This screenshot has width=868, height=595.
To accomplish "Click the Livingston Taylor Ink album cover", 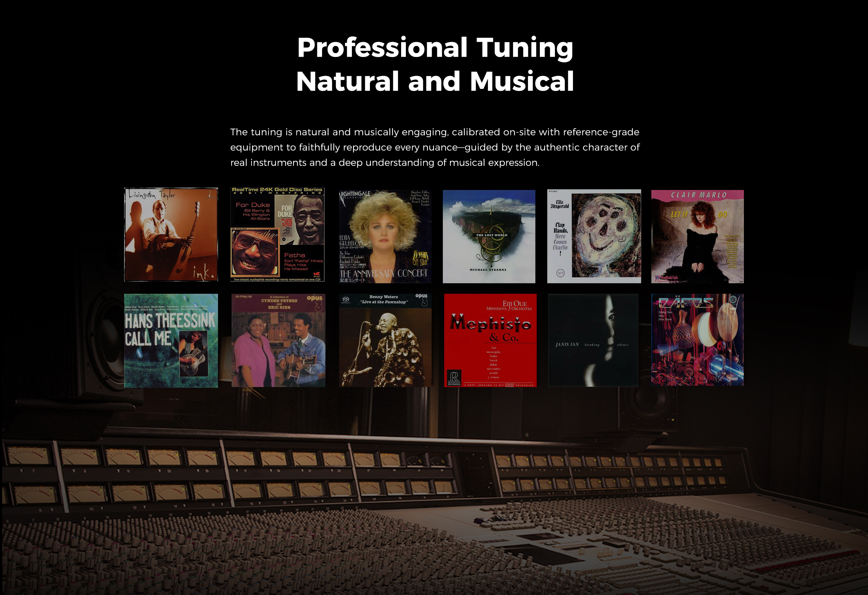I will [x=171, y=234].
